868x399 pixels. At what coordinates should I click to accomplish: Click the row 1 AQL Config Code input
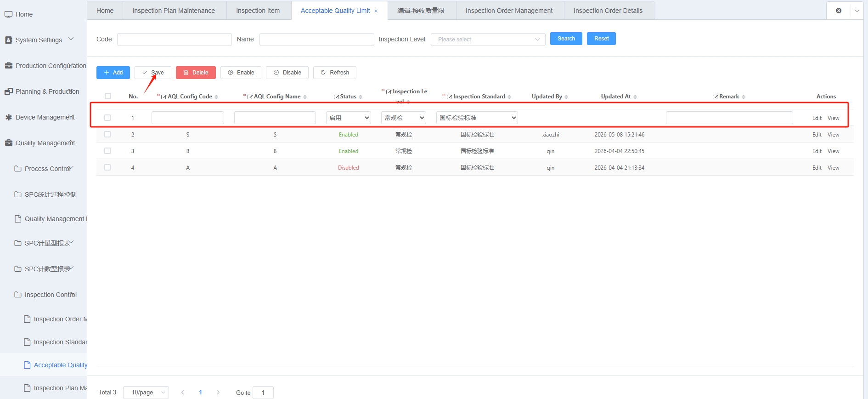(188, 118)
